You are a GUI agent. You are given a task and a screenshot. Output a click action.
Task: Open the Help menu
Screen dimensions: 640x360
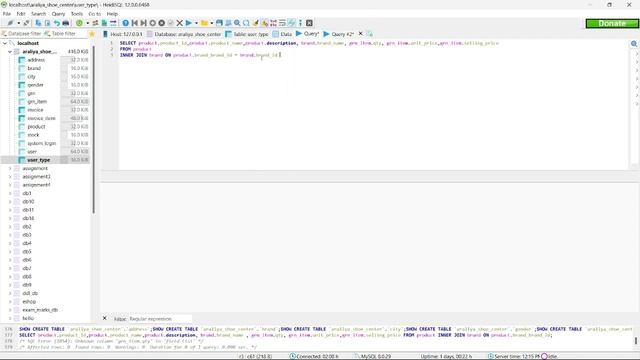[112, 14]
